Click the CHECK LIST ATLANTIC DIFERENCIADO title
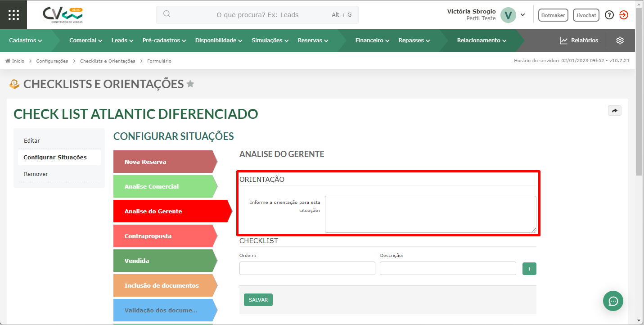Screen dimensions: 644x325 pos(136,114)
